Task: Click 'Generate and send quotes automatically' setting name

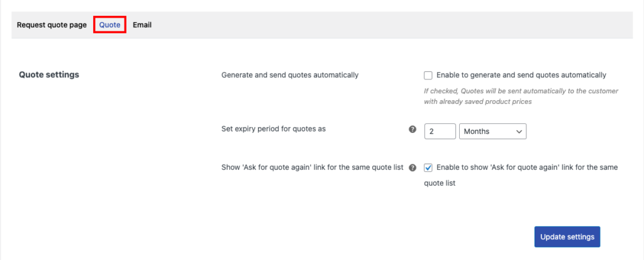Action: (290, 75)
